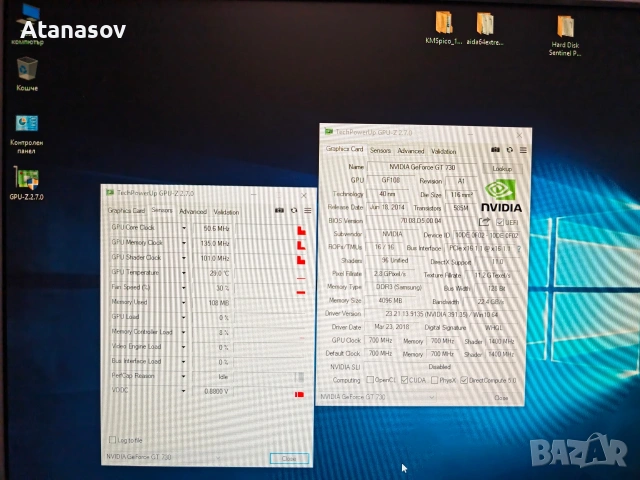Toggle the CUDA checkbox
The image size is (640, 480).
tap(404, 380)
